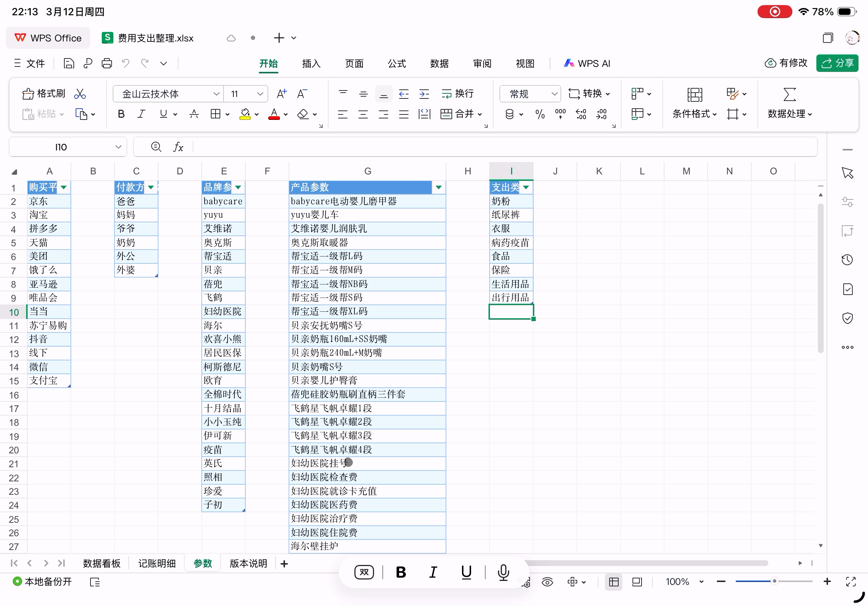
Task: Toggle bold in the floating keyboard bar
Action: [401, 572]
